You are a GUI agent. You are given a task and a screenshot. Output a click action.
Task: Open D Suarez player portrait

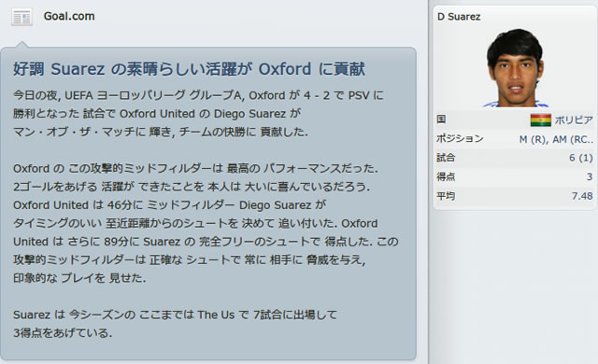tap(515, 68)
